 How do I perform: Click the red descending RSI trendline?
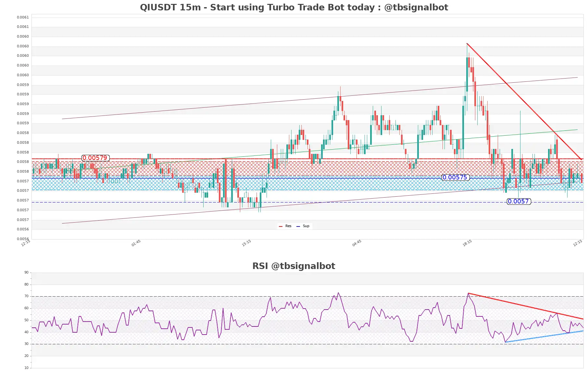tap(526, 306)
